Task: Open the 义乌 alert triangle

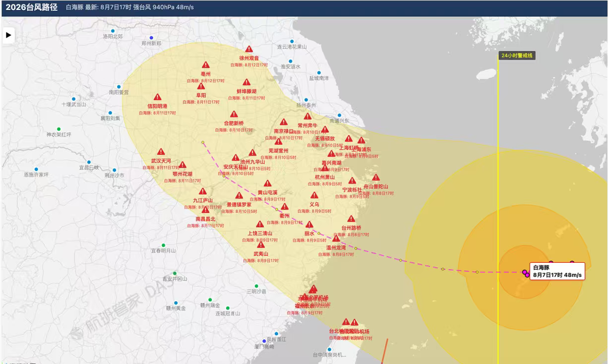Action: click(314, 195)
